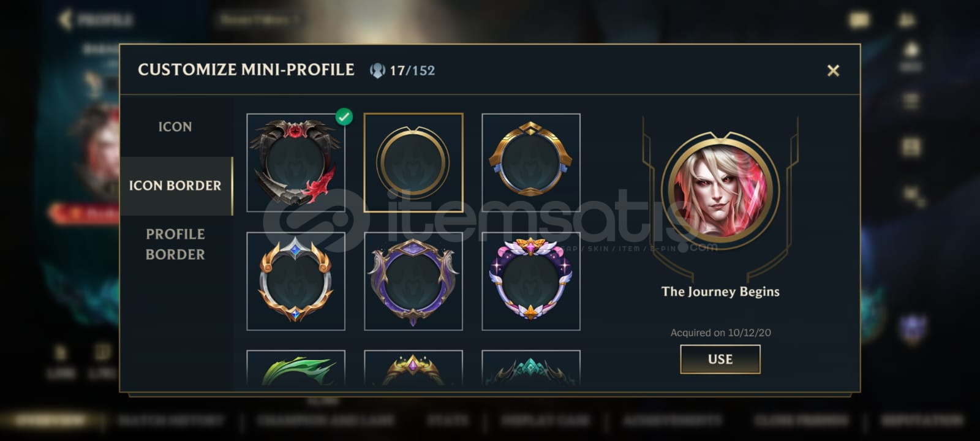
Task: Select the plain gold ring border
Action: pyautogui.click(x=413, y=163)
